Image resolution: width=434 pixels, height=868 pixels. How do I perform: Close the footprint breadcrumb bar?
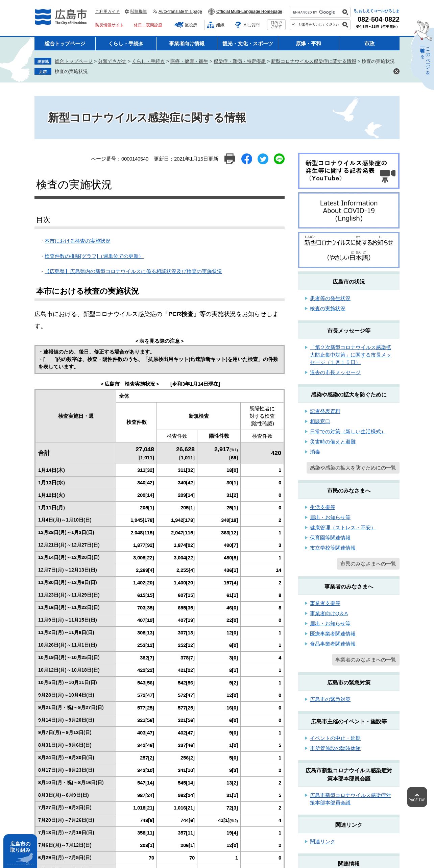coord(396,71)
